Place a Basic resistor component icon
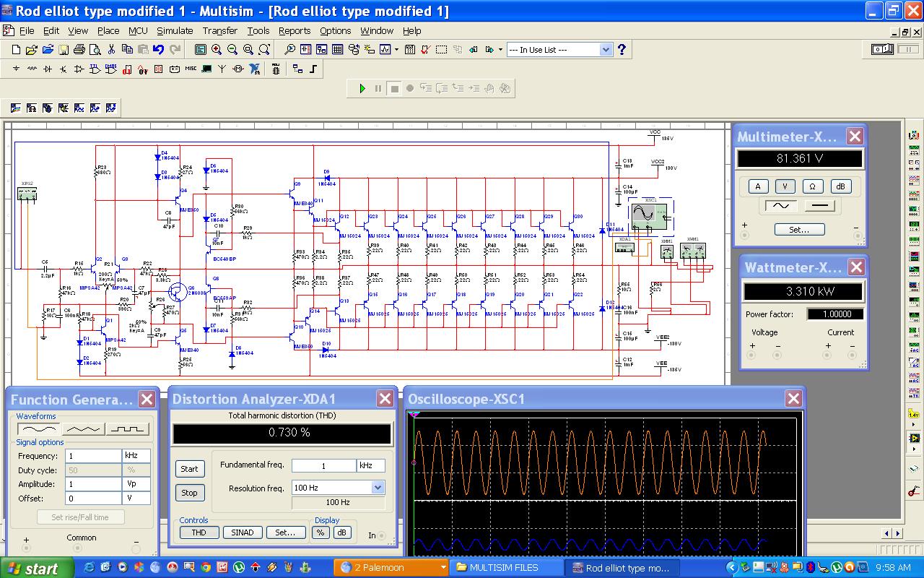Image resolution: width=924 pixels, height=578 pixels. tap(32, 69)
